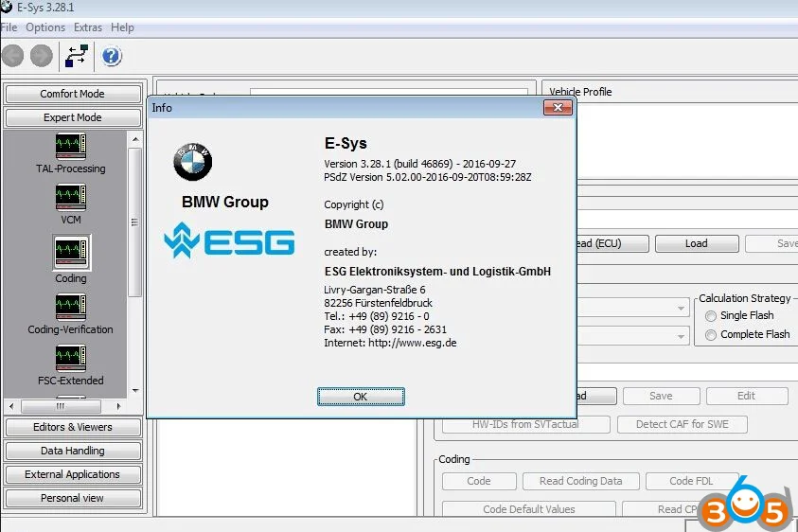Click the Code FDL button

[x=691, y=481]
